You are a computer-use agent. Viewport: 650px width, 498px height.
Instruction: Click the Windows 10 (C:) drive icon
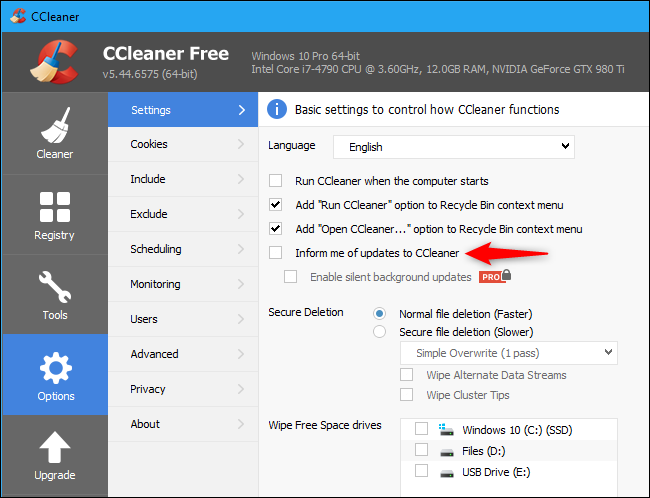[446, 430]
